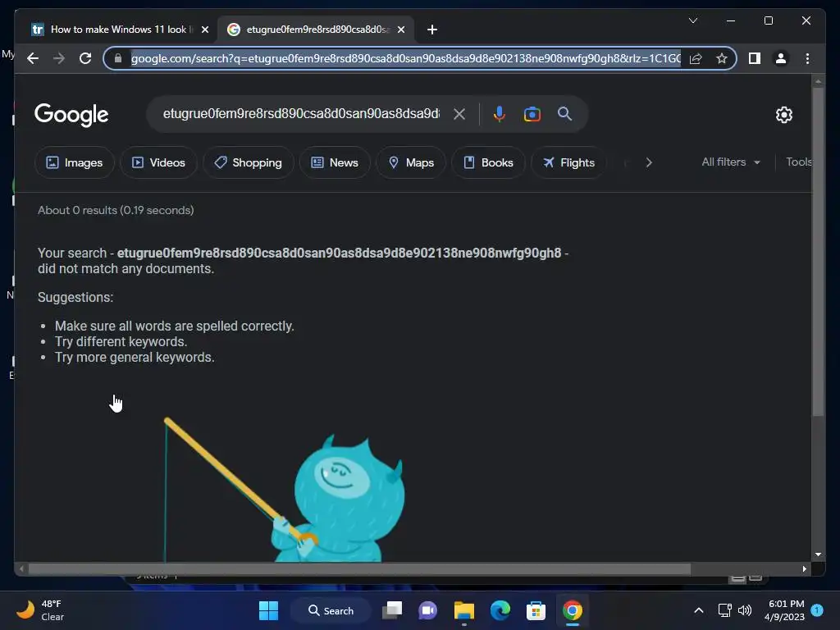Click 'Try different keywords.' suggestion text

[121, 342]
